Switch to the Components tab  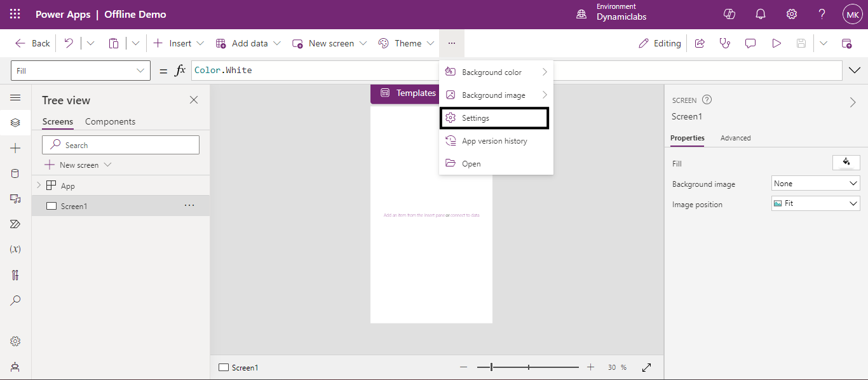point(110,121)
